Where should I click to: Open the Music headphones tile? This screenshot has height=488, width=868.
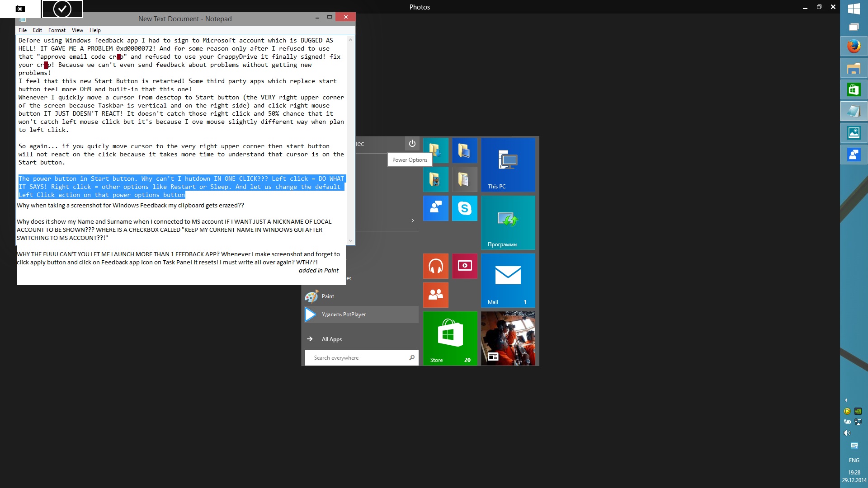pyautogui.click(x=435, y=266)
